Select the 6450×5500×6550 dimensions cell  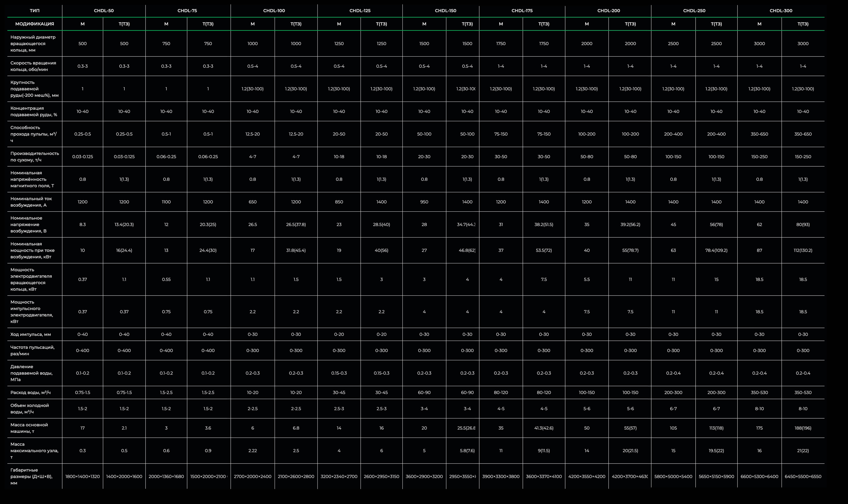pyautogui.click(x=803, y=476)
